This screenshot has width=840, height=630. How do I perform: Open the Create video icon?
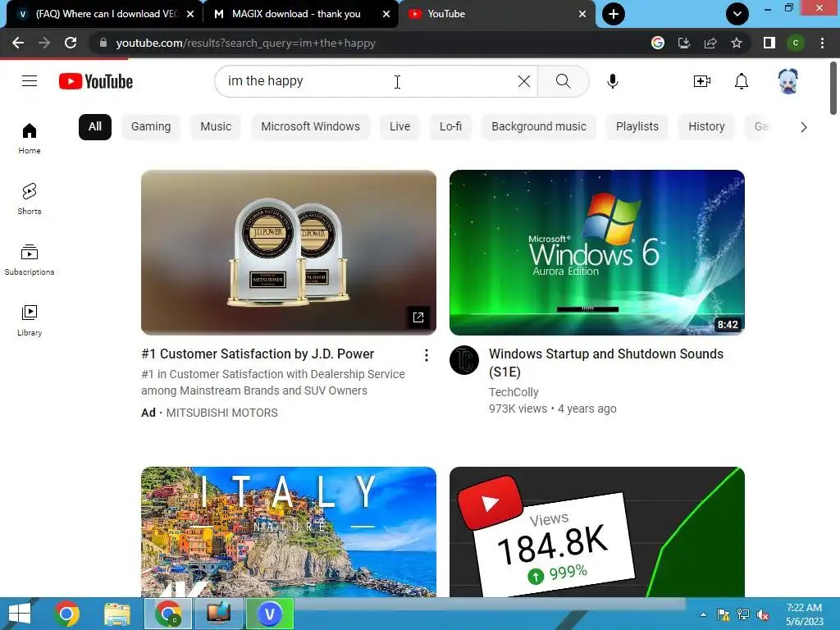(702, 81)
